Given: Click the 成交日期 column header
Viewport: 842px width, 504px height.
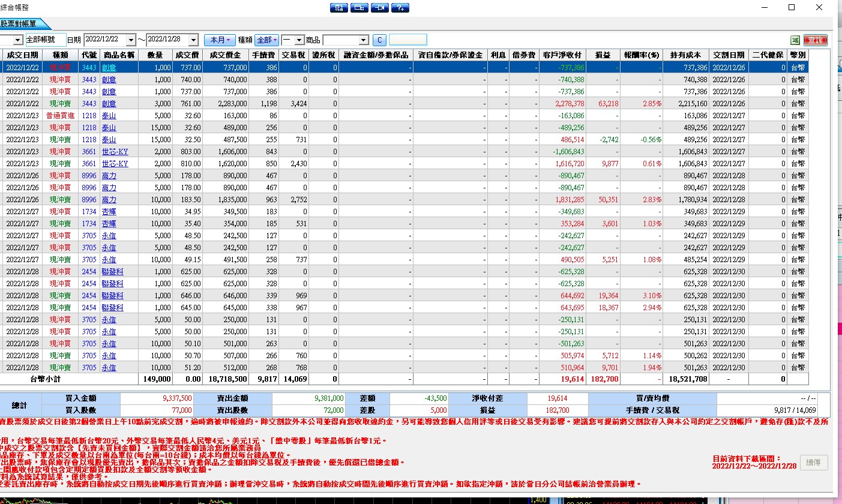Looking at the screenshot, I should 22,55.
